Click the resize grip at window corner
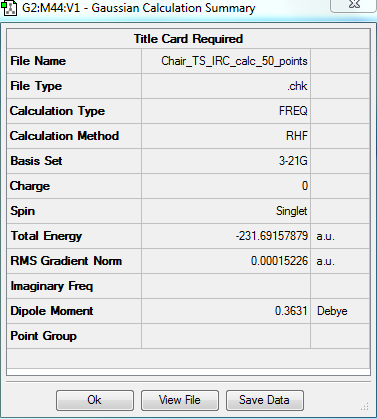377x419 pixels. click(365, 406)
